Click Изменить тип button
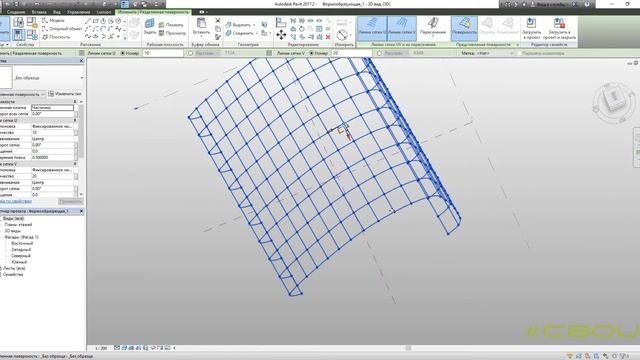 (x=64, y=94)
